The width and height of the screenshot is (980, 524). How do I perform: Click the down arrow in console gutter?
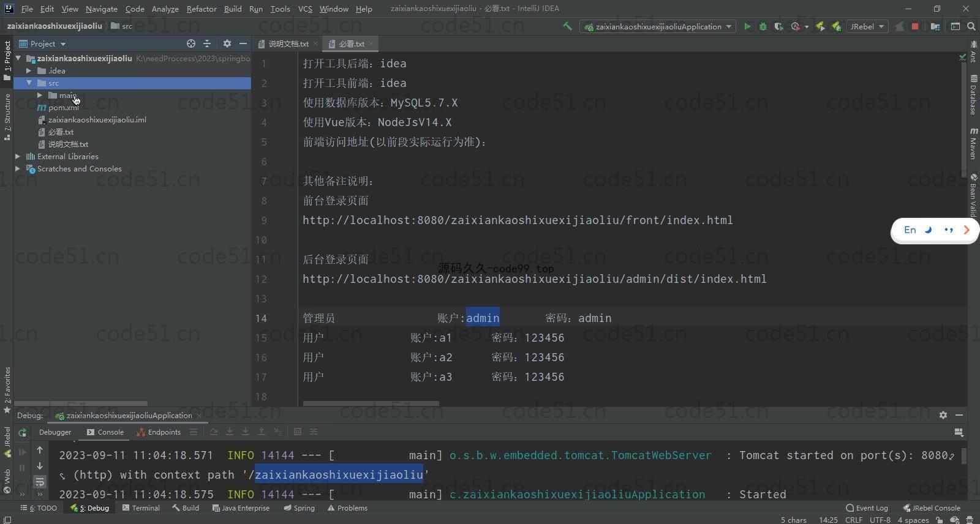(x=40, y=466)
